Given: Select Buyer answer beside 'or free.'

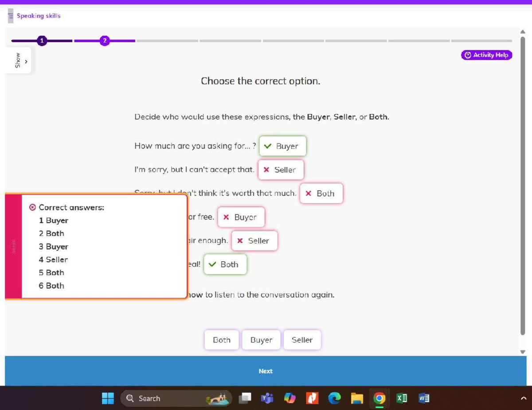Looking at the screenshot, I should pyautogui.click(x=241, y=217).
